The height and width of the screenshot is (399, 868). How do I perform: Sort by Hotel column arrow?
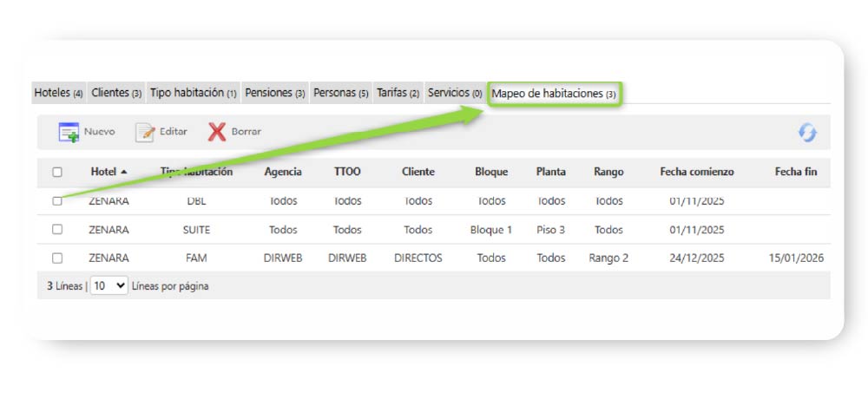coord(124,173)
